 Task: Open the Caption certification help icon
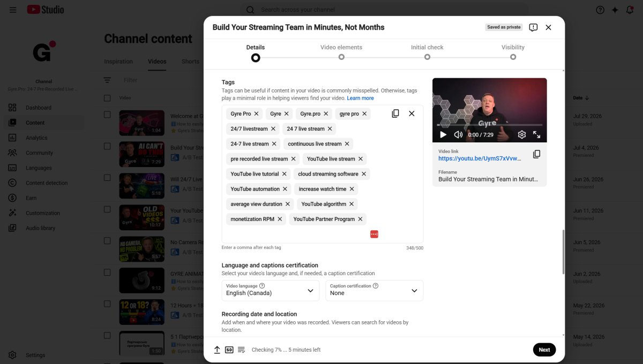[x=376, y=286]
